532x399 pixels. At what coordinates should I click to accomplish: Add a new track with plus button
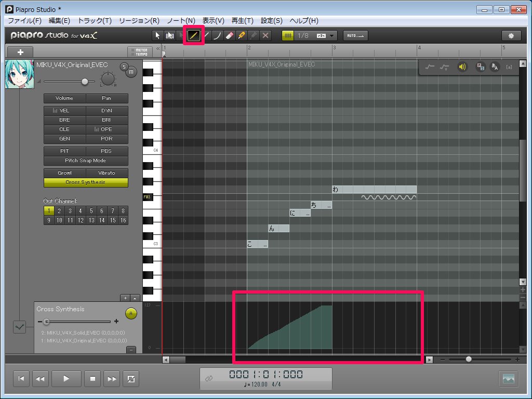(20, 52)
